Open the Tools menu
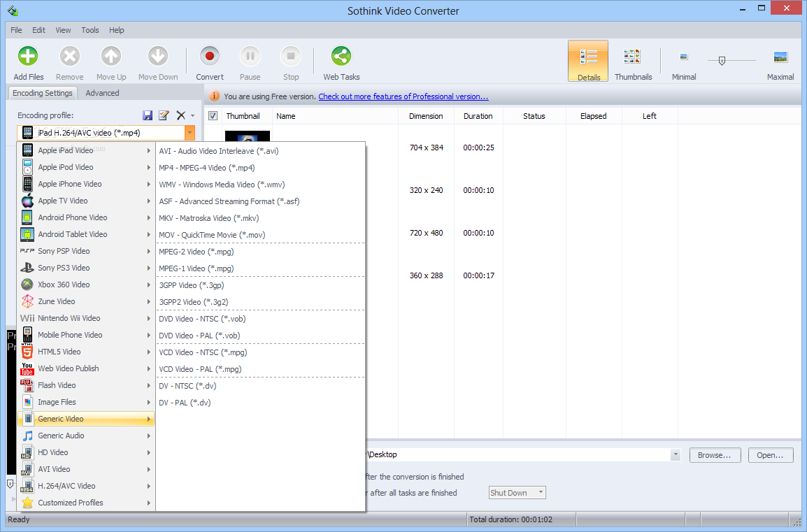Screen dimensions: 807x532 (90, 30)
